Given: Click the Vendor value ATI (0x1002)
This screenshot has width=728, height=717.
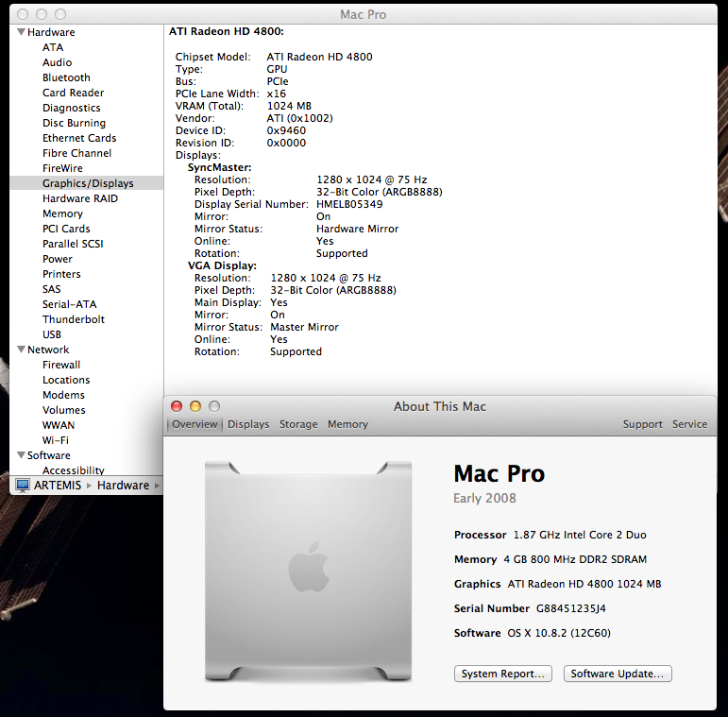Looking at the screenshot, I should point(300,118).
